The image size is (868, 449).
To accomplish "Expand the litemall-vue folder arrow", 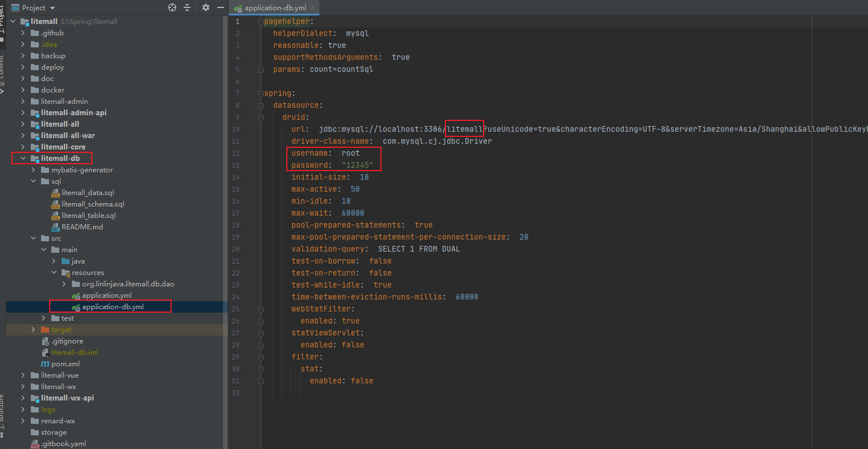I will point(23,375).
